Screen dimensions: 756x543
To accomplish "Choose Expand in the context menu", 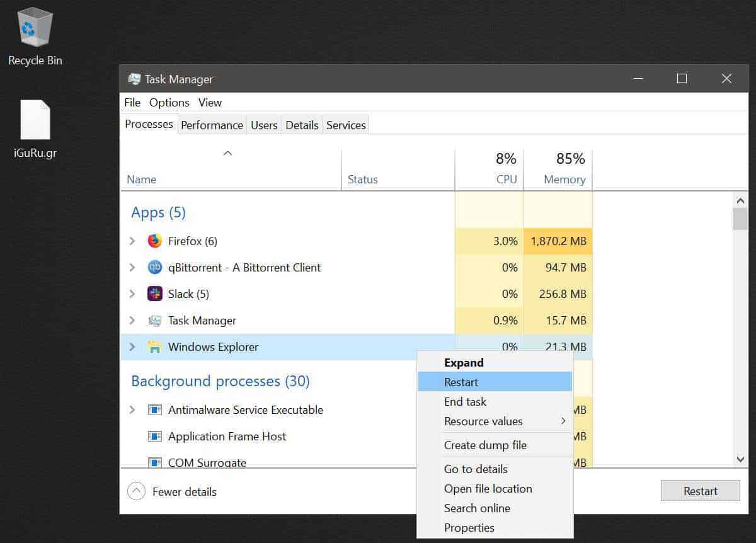I will coord(495,362).
